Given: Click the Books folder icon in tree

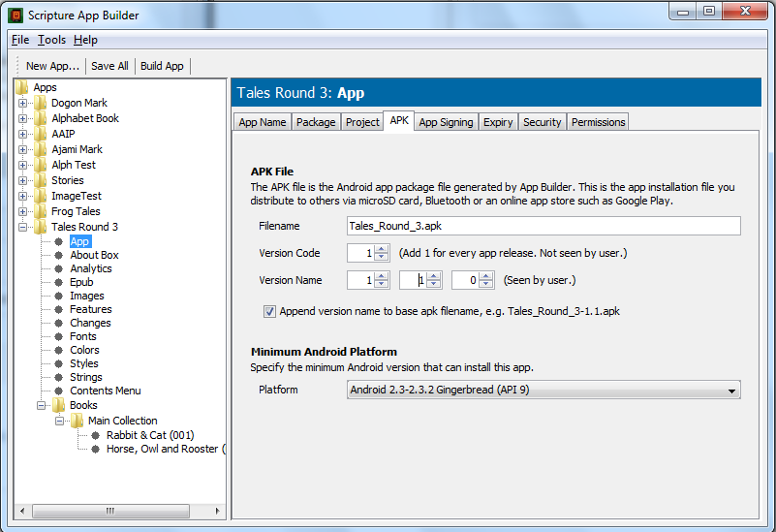Looking at the screenshot, I should click(x=59, y=405).
